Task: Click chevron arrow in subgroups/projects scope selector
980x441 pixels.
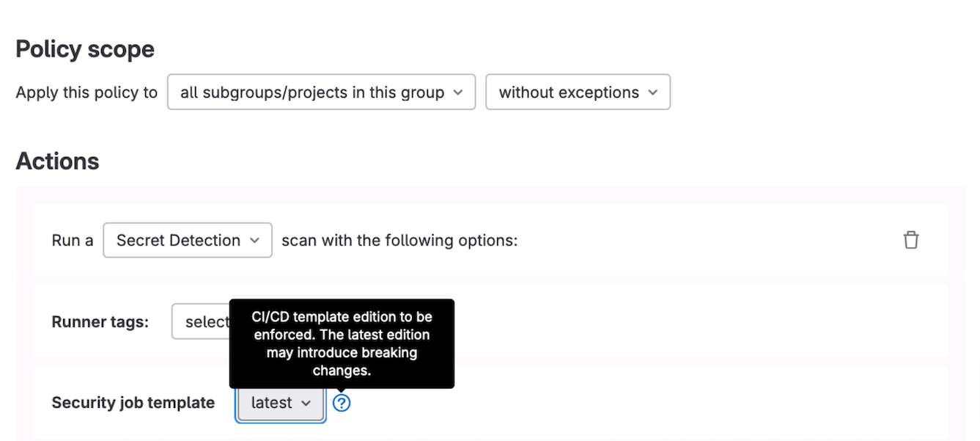Action: click(x=458, y=92)
